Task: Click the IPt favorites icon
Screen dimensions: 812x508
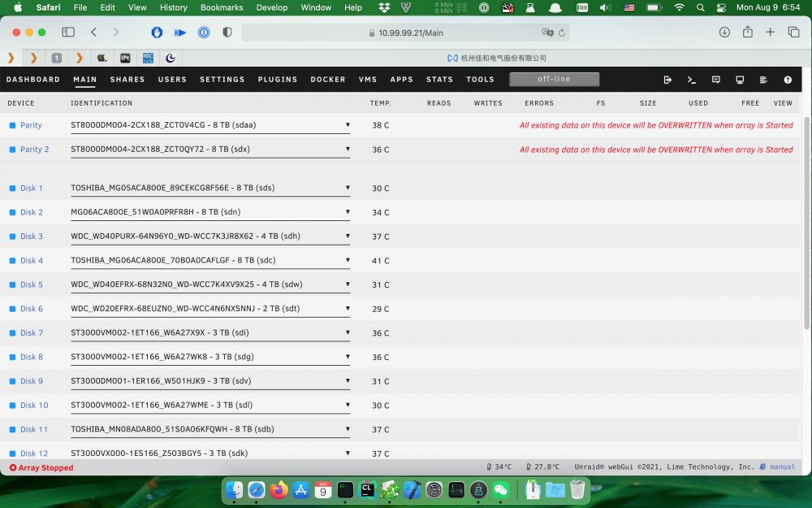Action: click(x=125, y=58)
